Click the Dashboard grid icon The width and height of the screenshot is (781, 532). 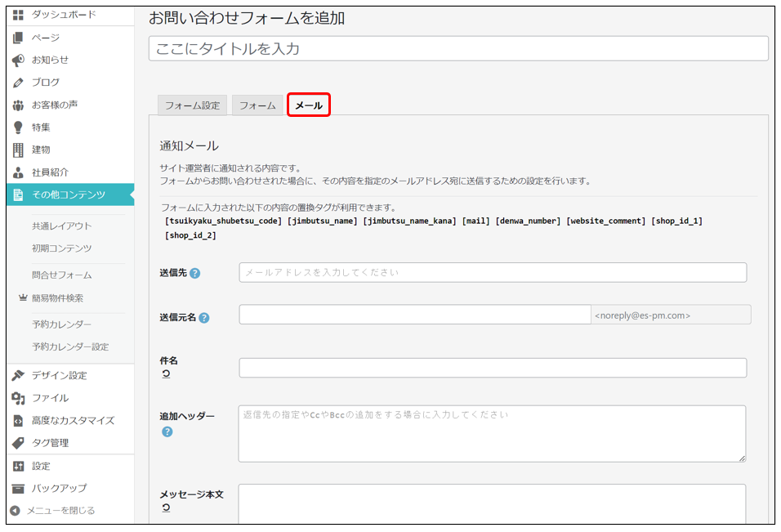pyautogui.click(x=18, y=15)
